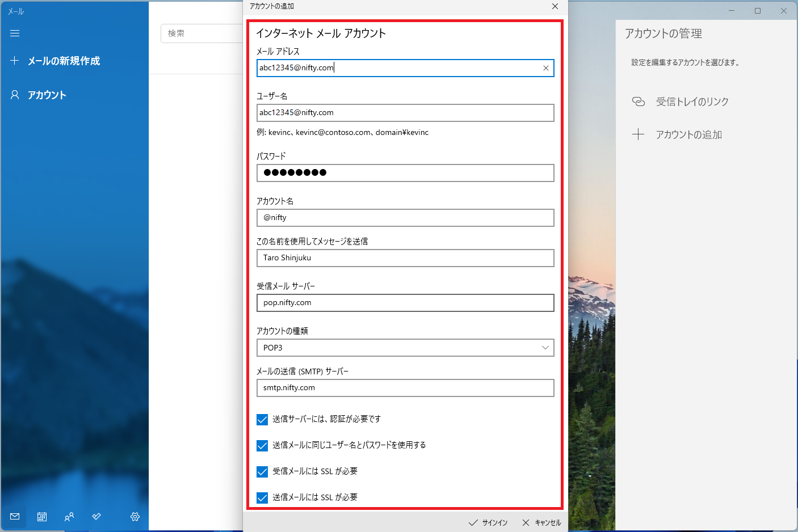Open the People icon in the navigation bar
The height and width of the screenshot is (532, 798).
coord(69,517)
